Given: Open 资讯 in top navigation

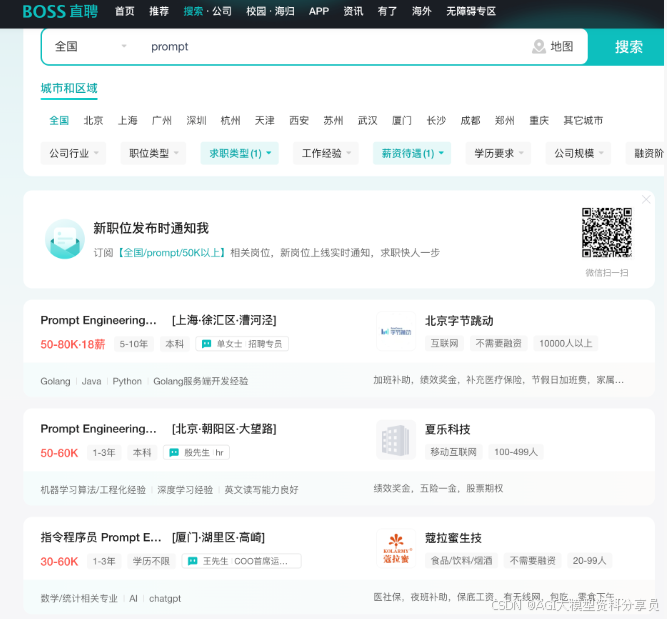Looking at the screenshot, I should 353,11.
